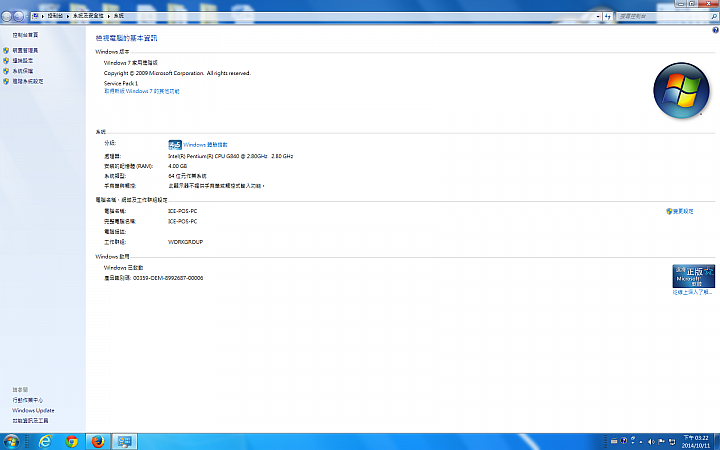Click the shield icon beside 裝置管理員

[x=6, y=51]
